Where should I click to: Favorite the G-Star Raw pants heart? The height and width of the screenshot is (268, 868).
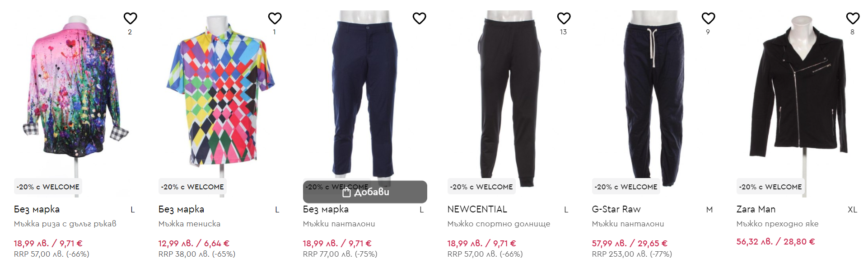pos(708,19)
